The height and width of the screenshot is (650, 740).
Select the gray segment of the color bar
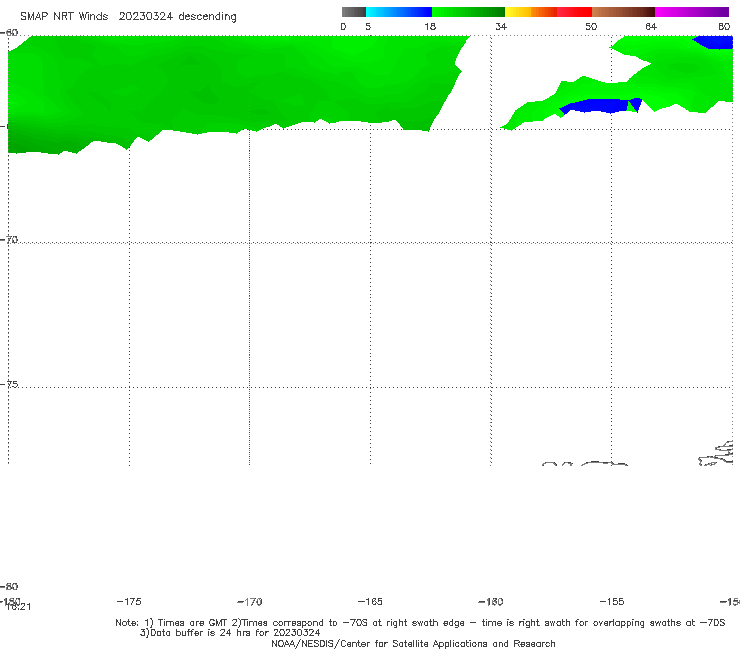(x=354, y=12)
